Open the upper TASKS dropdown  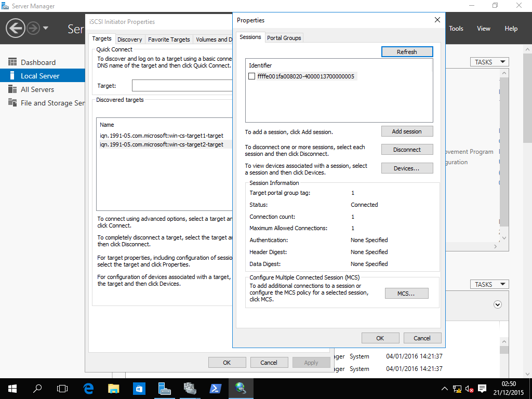pyautogui.click(x=489, y=62)
